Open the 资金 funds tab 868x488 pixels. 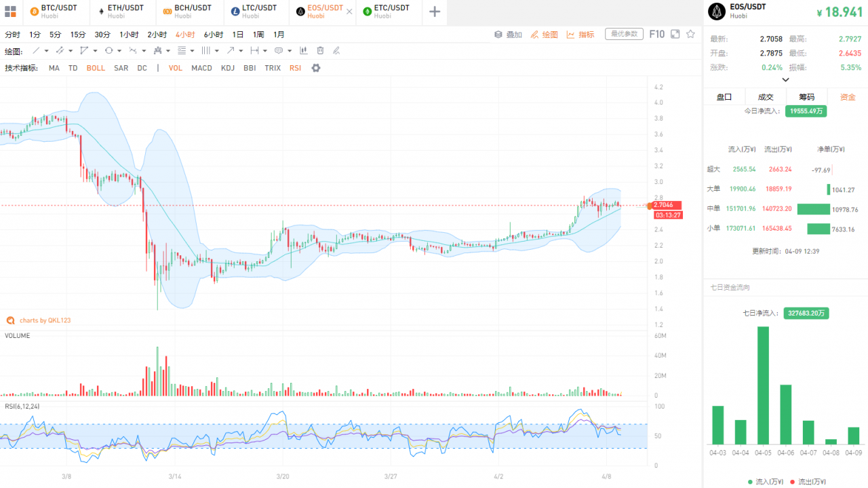pyautogui.click(x=848, y=97)
